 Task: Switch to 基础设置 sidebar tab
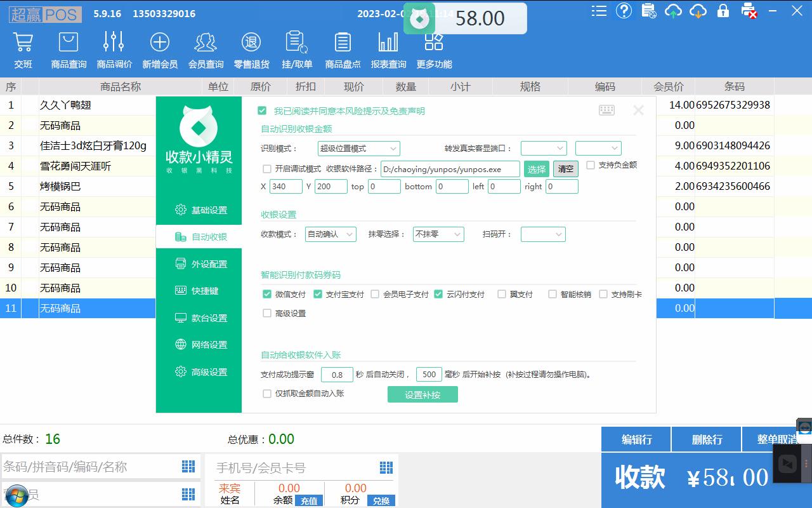[200, 210]
